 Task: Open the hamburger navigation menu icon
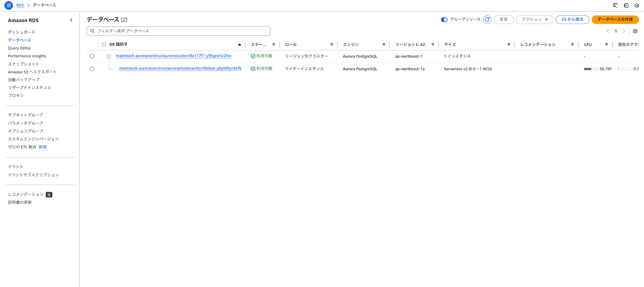click(9, 5)
